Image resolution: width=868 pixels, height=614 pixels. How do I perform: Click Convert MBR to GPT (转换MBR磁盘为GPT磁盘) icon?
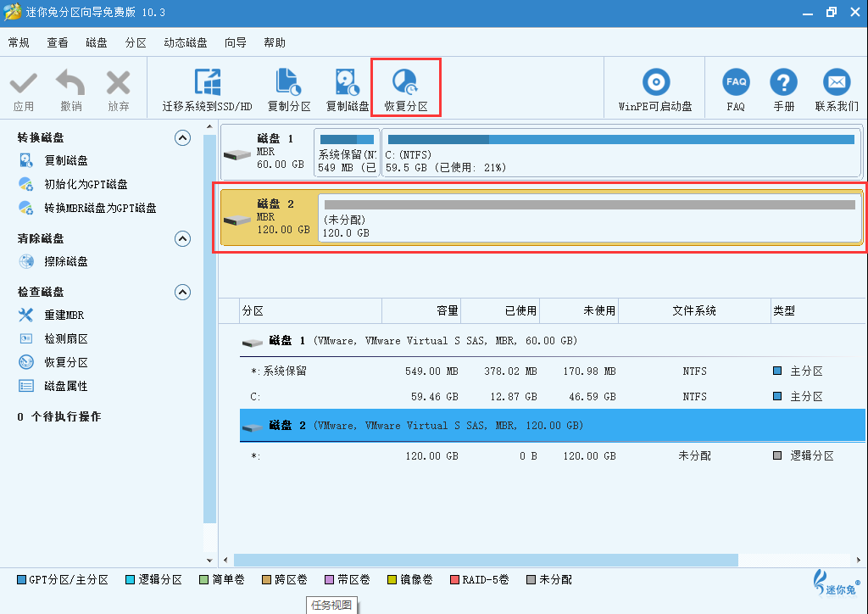point(26,208)
